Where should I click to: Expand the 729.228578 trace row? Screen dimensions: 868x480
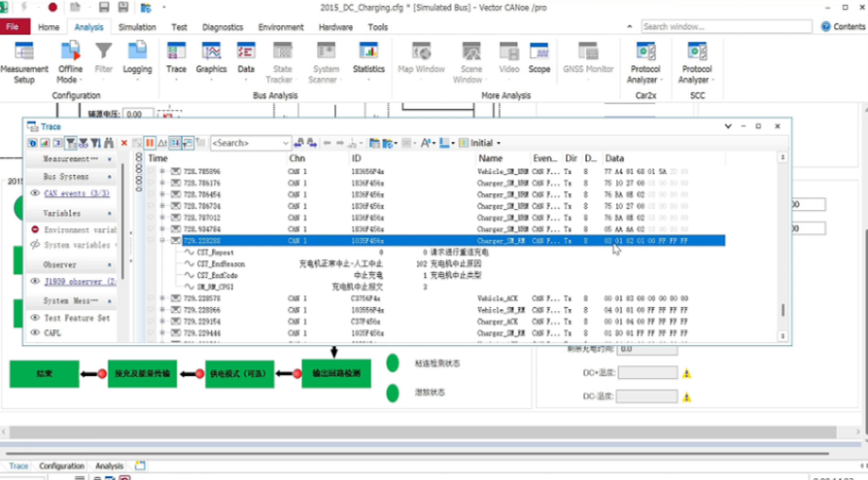tap(162, 298)
